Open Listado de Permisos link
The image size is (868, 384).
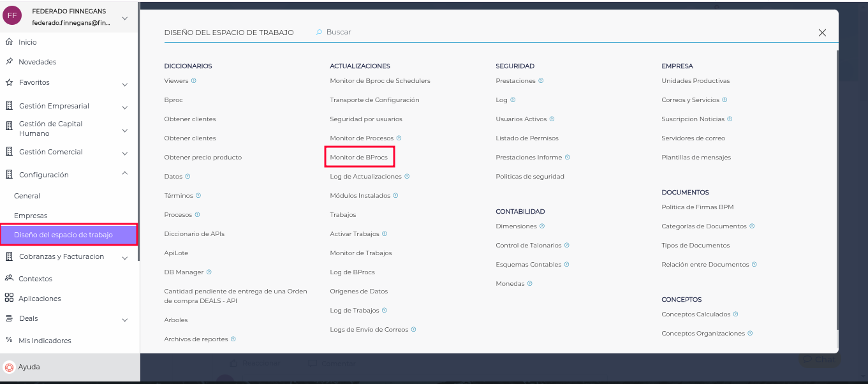point(527,138)
